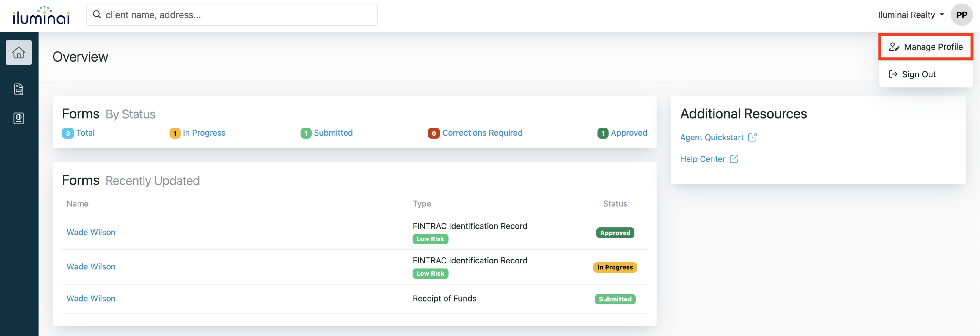Open Wade Wilson form with Approved status
This screenshot has width=980, height=336.
[91, 232]
